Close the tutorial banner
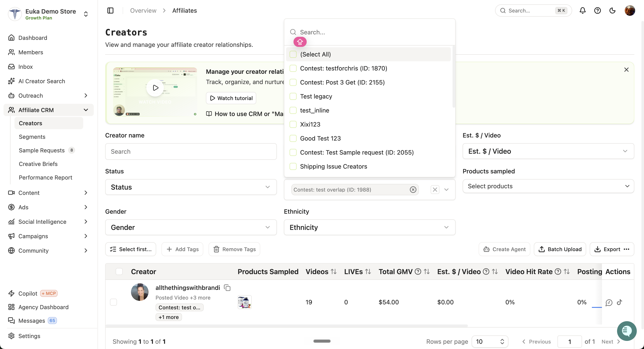 (x=626, y=70)
